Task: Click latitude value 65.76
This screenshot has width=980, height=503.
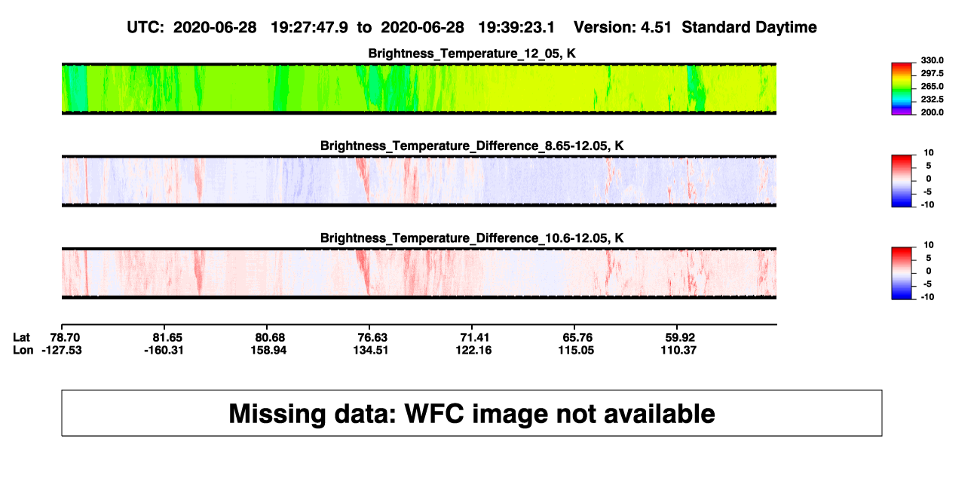Action: 577,338
